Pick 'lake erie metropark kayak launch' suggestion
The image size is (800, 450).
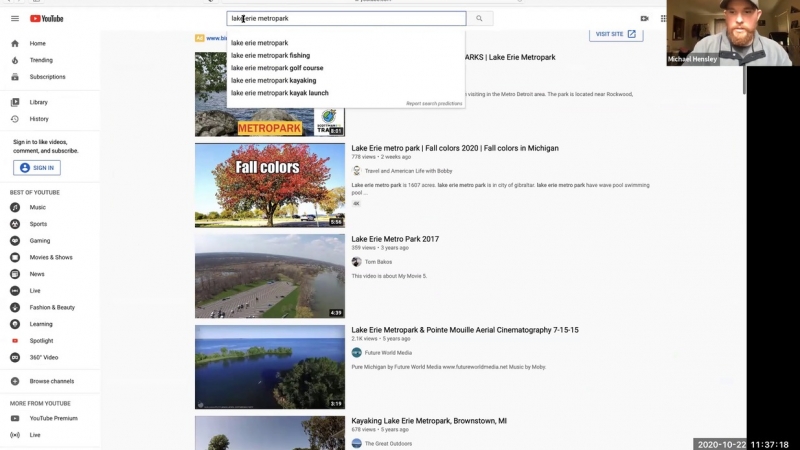coord(279,93)
